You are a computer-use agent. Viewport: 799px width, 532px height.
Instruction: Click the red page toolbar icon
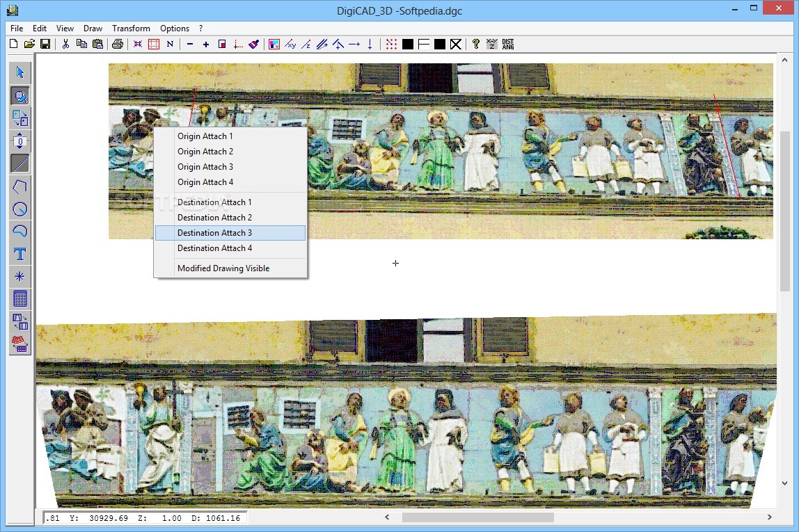click(x=222, y=45)
